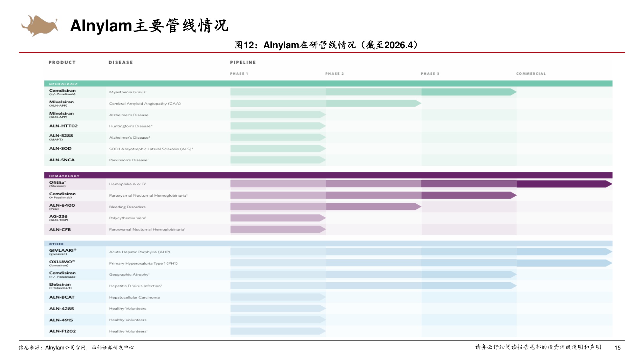Viewport: 644px width, 362px height.
Task: Click the ALN-HTT02 product name
Action: tap(63, 126)
